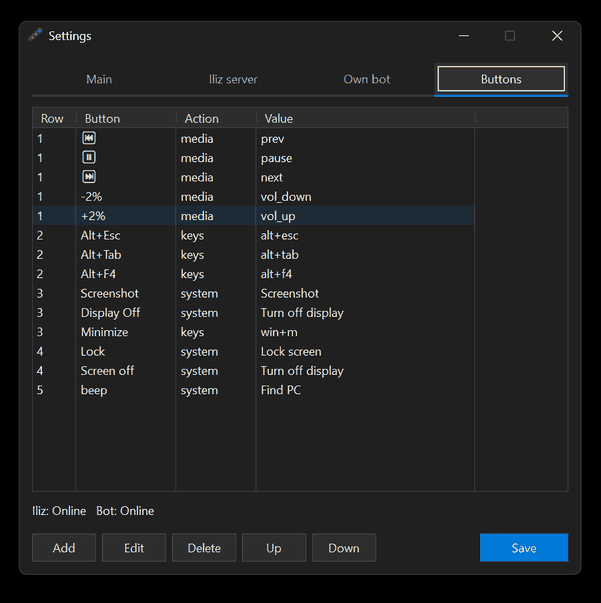The image size is (601, 603).
Task: Click the 'alt+f4' value cell
Action: [276, 274]
